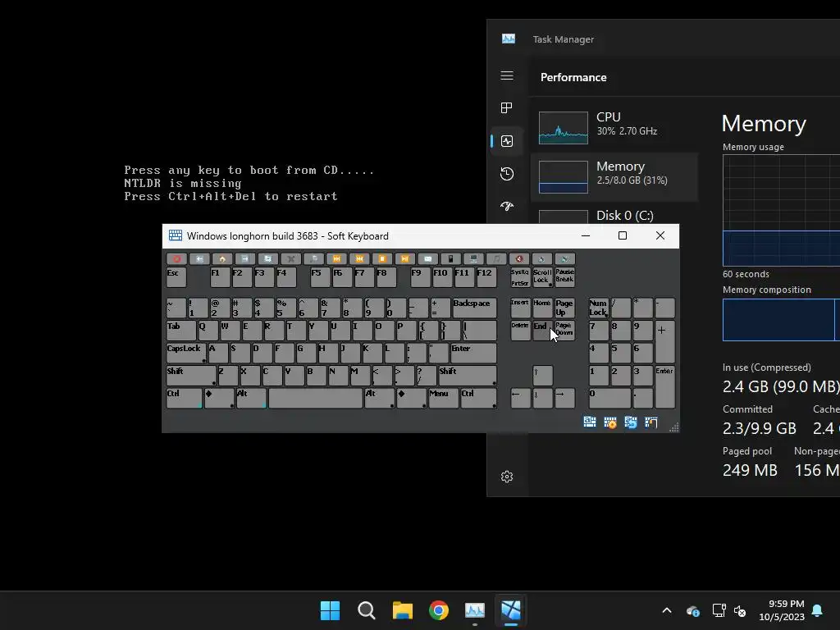The height and width of the screenshot is (630, 840).
Task: Click the Tab key on the soft keyboard
Action: [181, 331]
